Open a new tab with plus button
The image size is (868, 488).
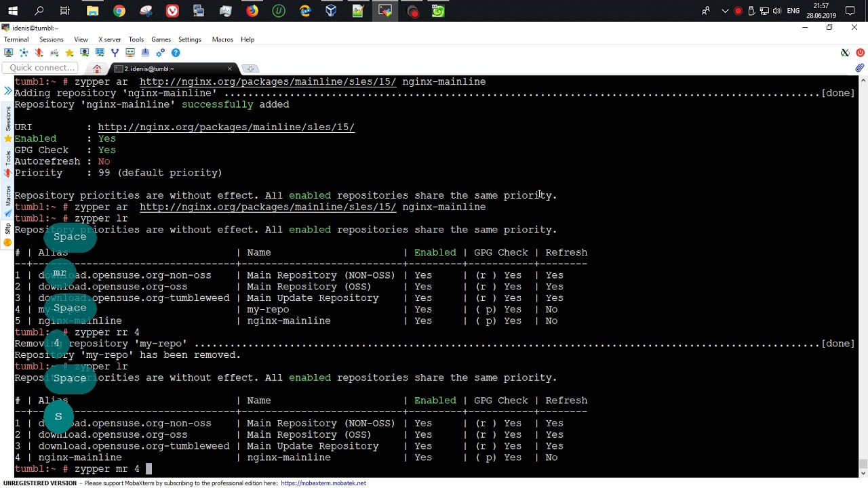point(250,68)
